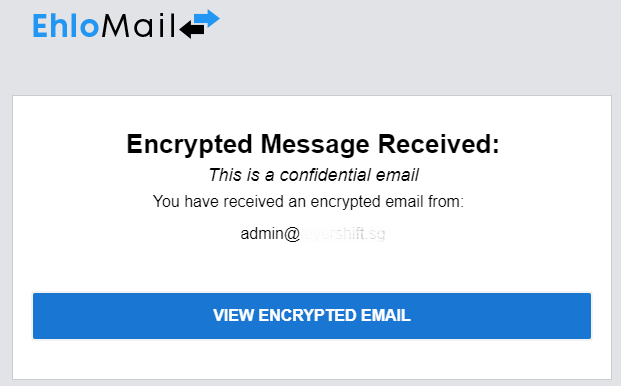Click the word 'Received:' in the bold heading
Viewport: 621px width, 386px height.
(438, 144)
